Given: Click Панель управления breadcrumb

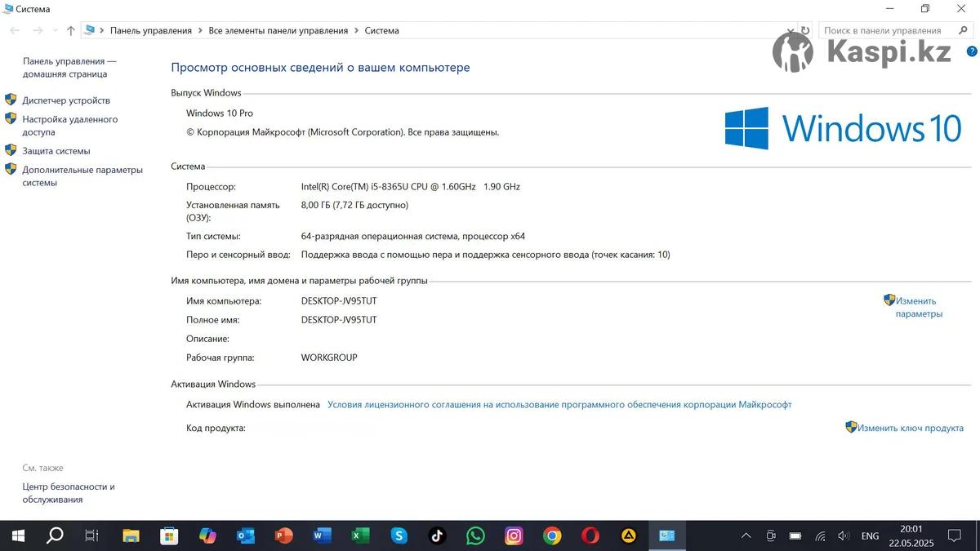Looking at the screenshot, I should point(151,31).
